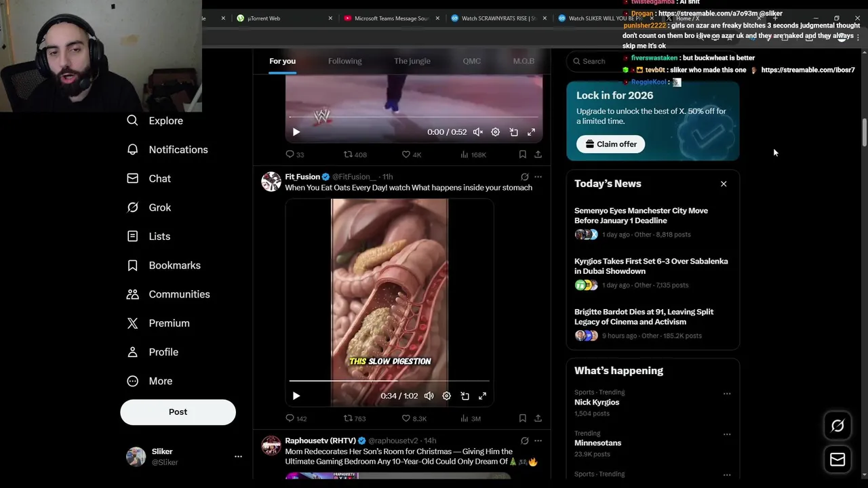Open Bookmarks in the sidebar
This screenshot has height=488, width=868.
tap(164, 265)
